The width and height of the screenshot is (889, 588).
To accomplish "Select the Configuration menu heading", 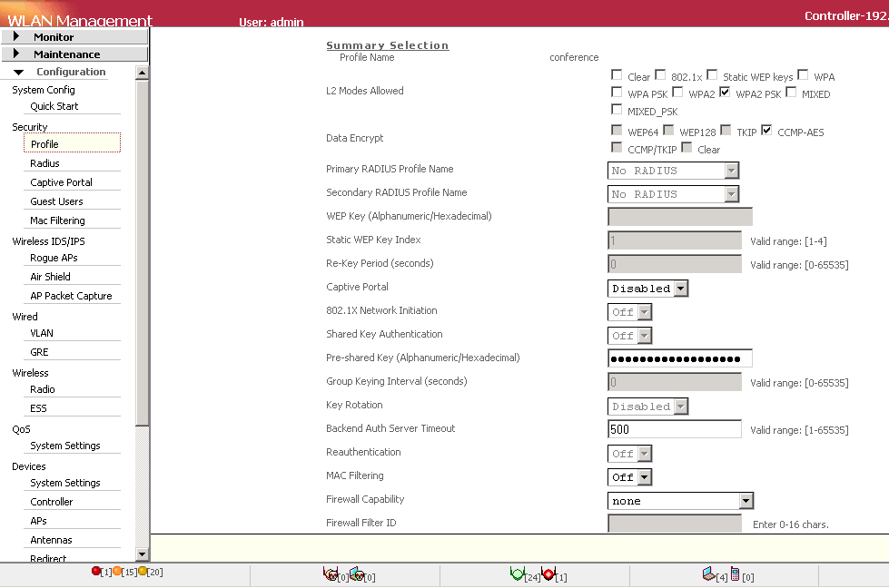I will pyautogui.click(x=71, y=72).
